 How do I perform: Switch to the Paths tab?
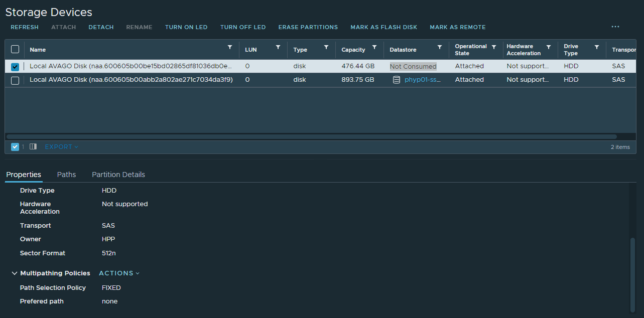[x=66, y=175]
